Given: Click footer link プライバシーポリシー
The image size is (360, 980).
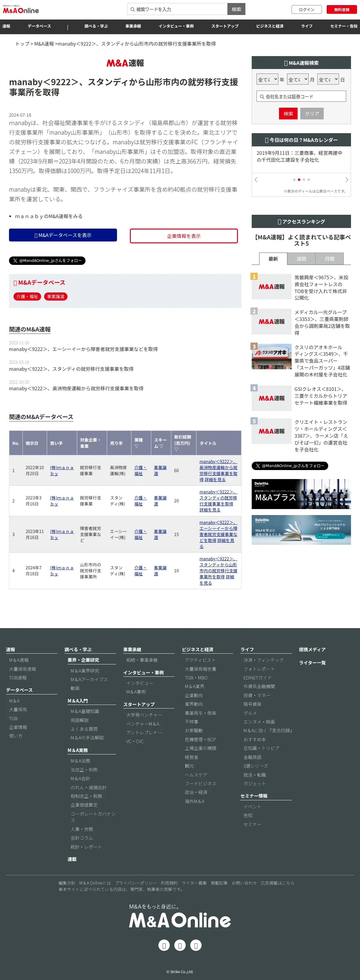Looking at the screenshot, I should click(x=136, y=883).
